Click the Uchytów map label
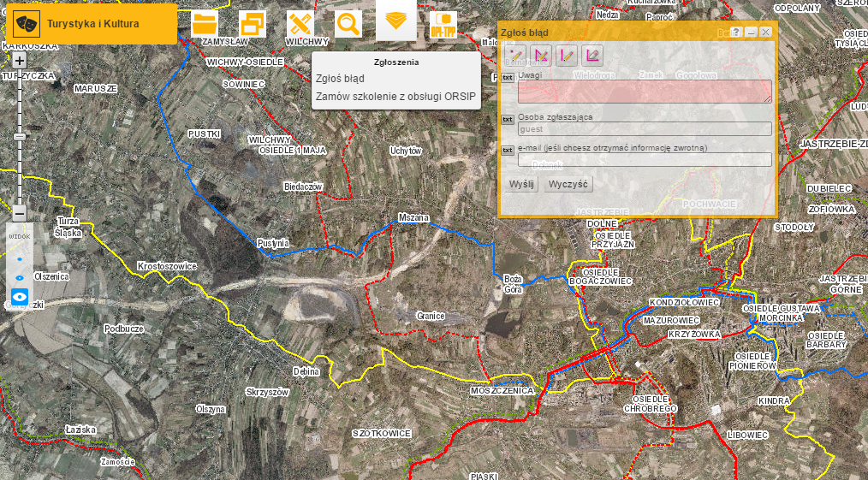 point(406,151)
